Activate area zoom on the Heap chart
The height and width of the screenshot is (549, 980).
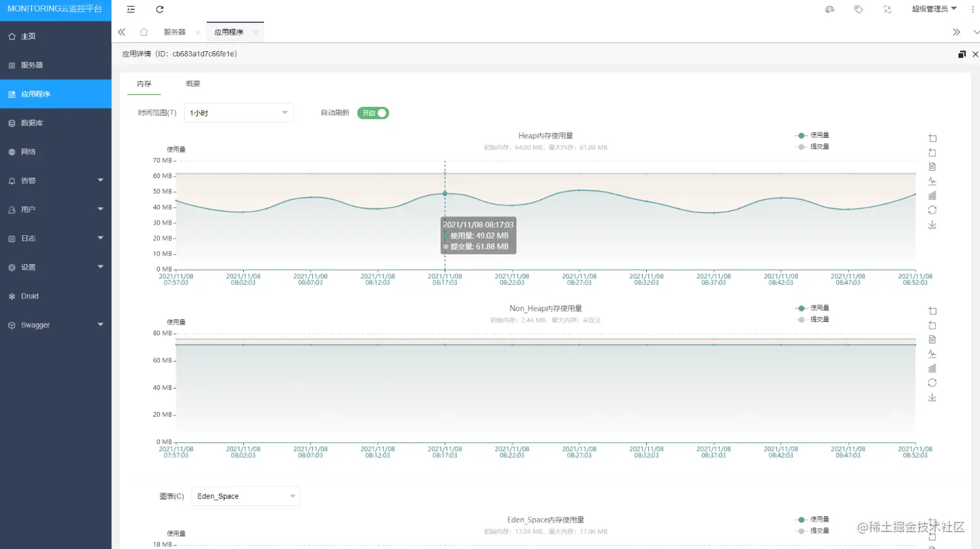(932, 138)
